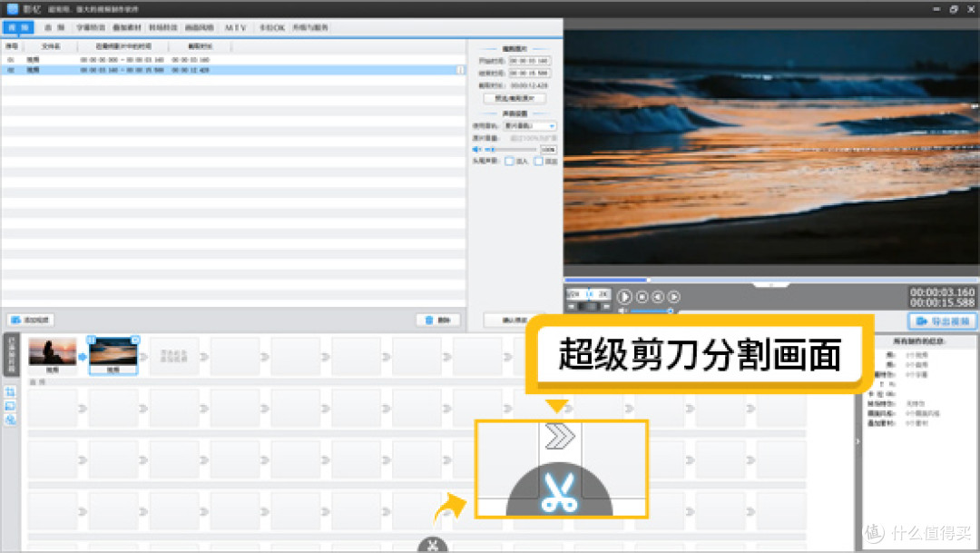Click the preview/capture clip button
This screenshot has width=980, height=553.
pos(514,98)
